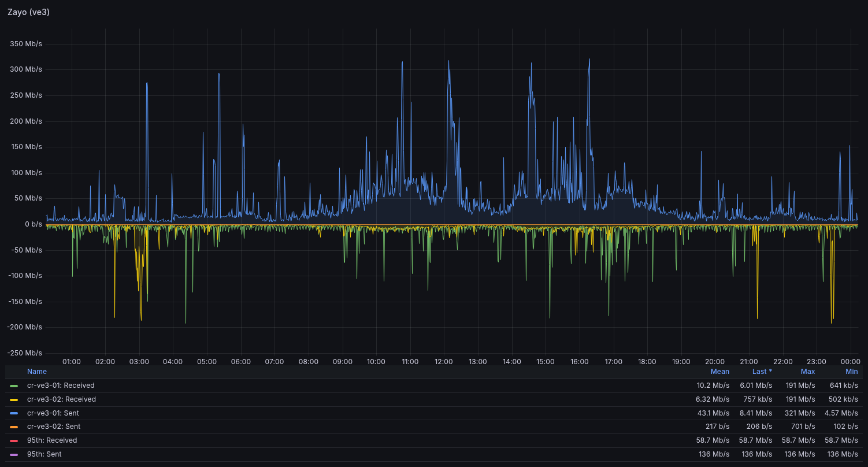
Task: Sort legend by the Last * column header
Action: [762, 372]
